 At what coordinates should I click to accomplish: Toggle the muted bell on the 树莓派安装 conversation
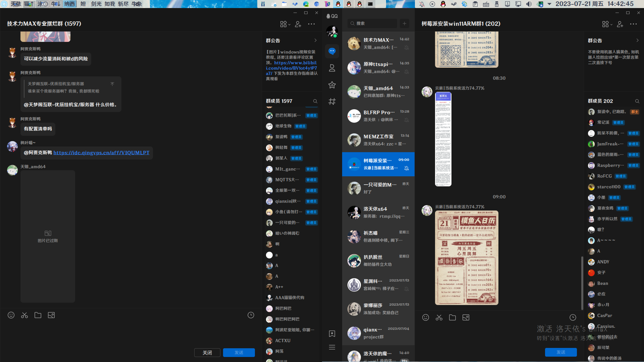pos(407,168)
